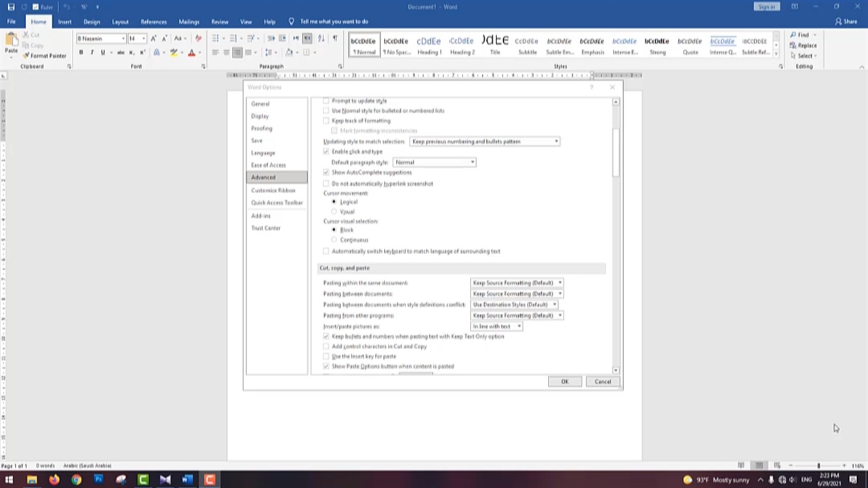Select Visual cursor movement radio button
The width and height of the screenshot is (868, 488).
coord(334,211)
